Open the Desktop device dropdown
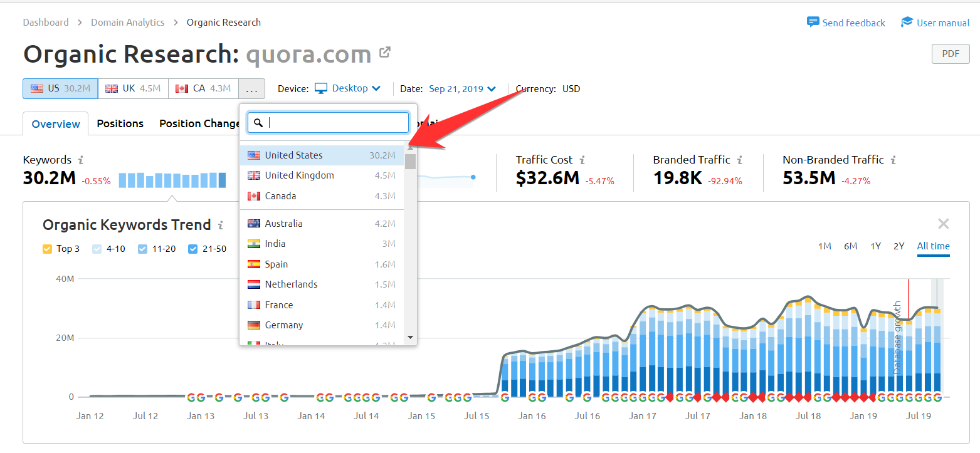This screenshot has height=453, width=980. tap(349, 88)
